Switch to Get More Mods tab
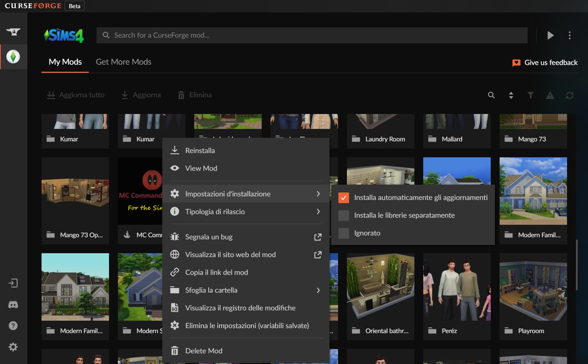This screenshot has width=588, height=364. click(124, 62)
